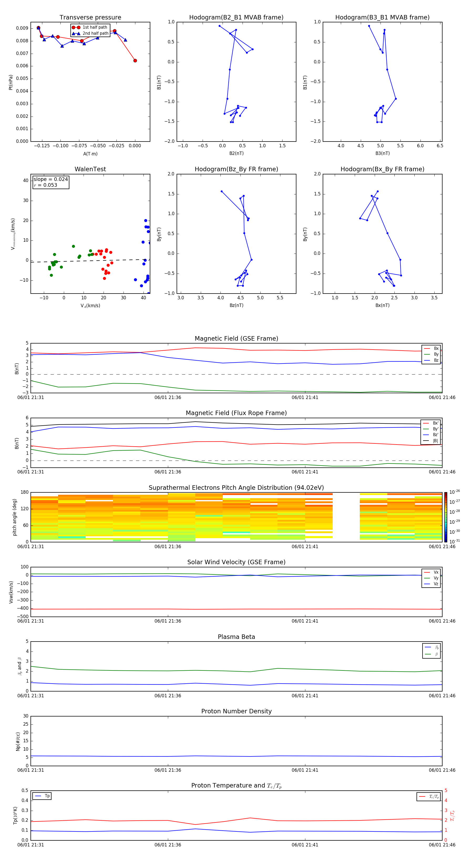473x868 pixels.
Task: Select the "Te/Tp" legend box
Action: (429, 796)
